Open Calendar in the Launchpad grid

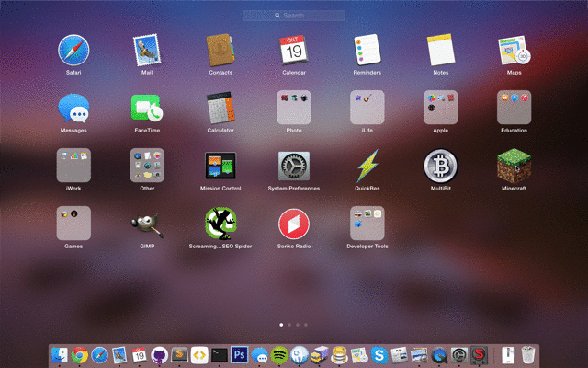[294, 51]
